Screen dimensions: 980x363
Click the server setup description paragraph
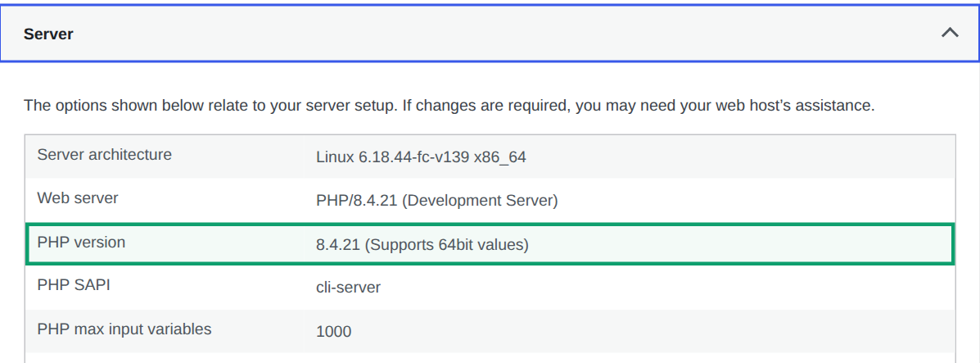click(449, 105)
